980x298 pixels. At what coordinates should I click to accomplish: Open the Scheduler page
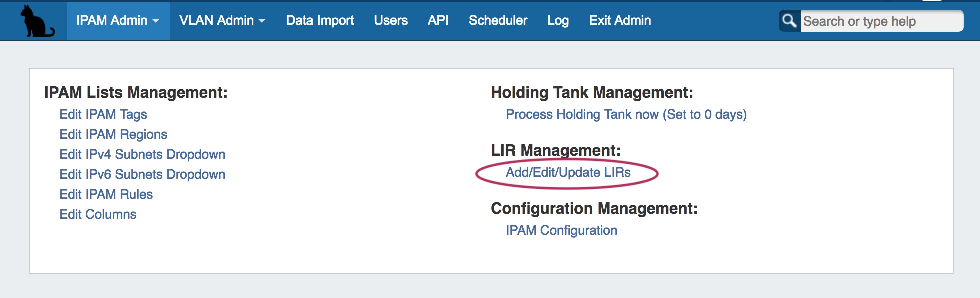[498, 20]
